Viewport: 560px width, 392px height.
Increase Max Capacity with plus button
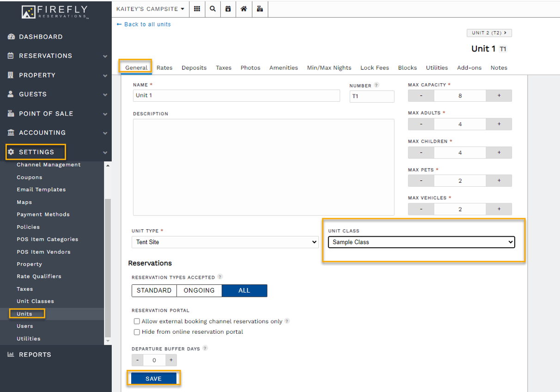point(499,96)
